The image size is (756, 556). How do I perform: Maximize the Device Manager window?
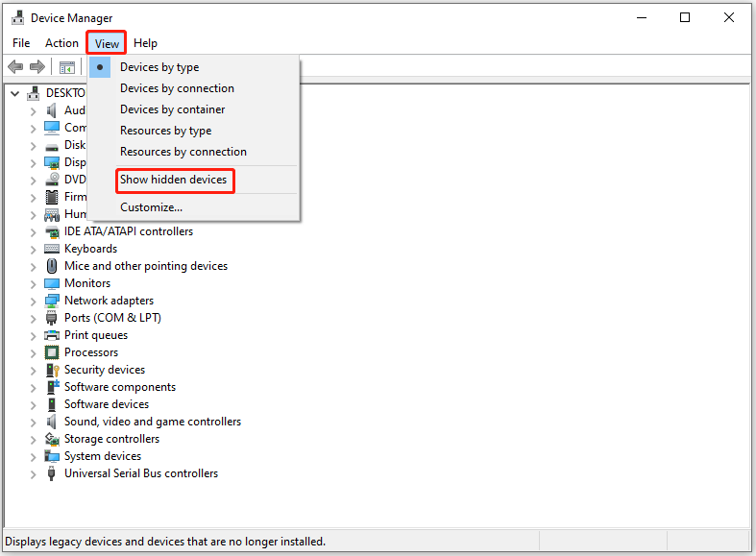(x=685, y=18)
